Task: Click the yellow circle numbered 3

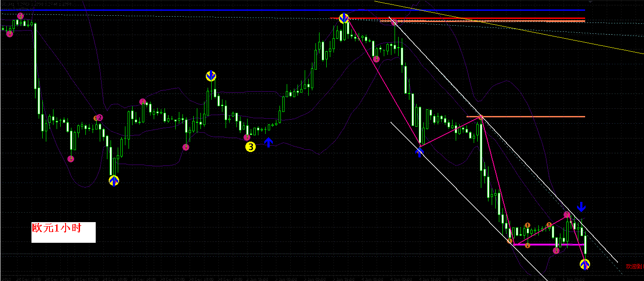Action: point(250,147)
